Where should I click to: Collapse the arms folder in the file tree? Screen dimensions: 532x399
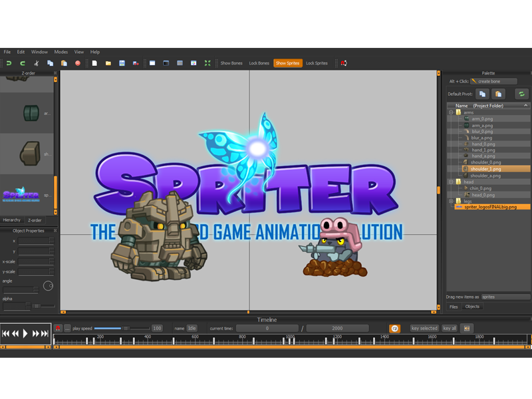(x=450, y=113)
